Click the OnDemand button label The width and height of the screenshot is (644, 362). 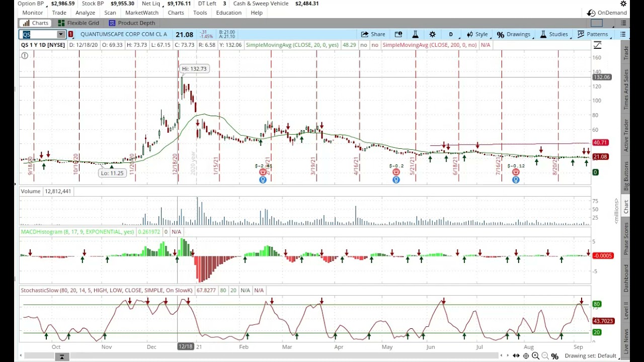click(x=612, y=13)
